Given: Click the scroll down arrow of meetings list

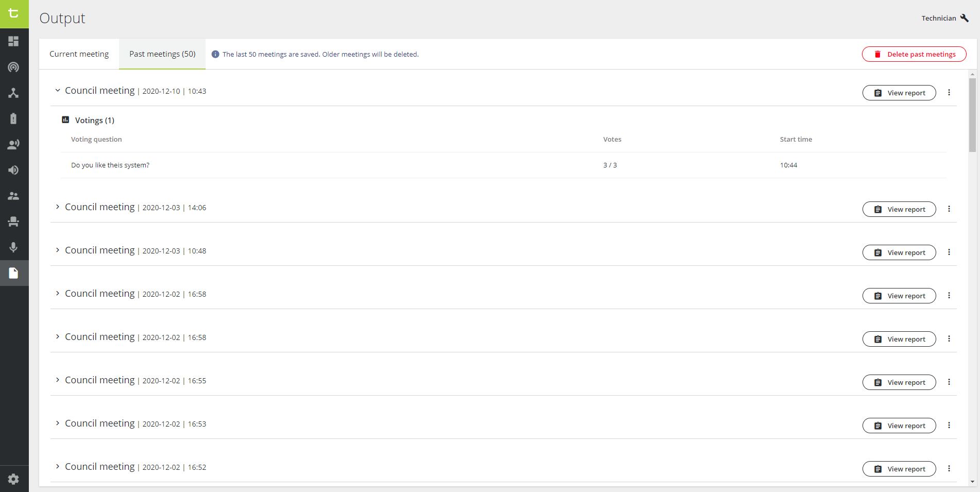Looking at the screenshot, I should 972,482.
